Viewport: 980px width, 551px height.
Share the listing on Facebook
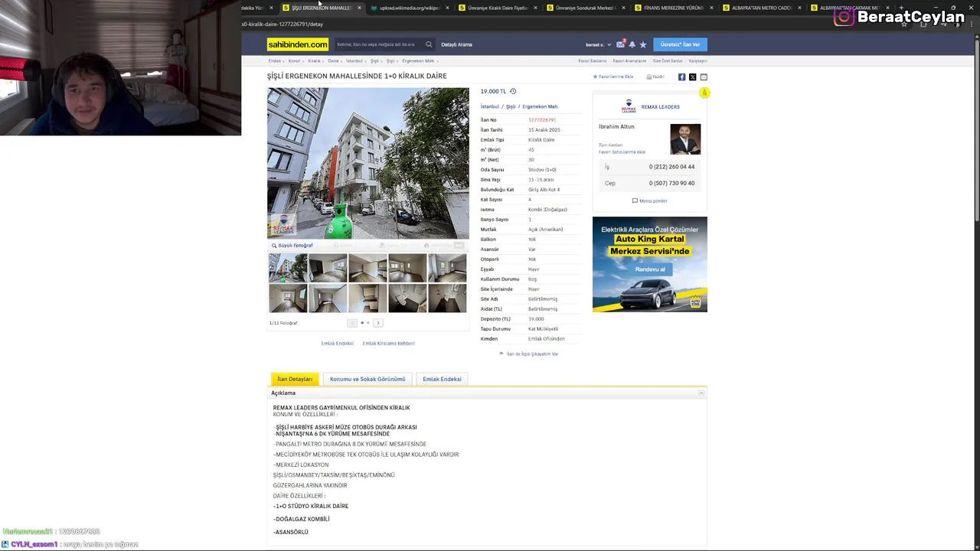(681, 77)
